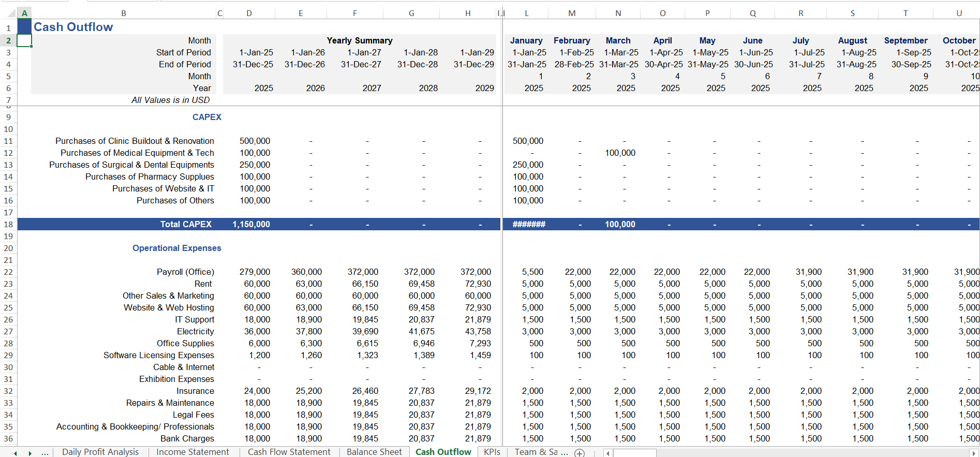Image resolution: width=980 pixels, height=457 pixels.
Task: Go to the Balance Sheet tab
Action: [374, 452]
